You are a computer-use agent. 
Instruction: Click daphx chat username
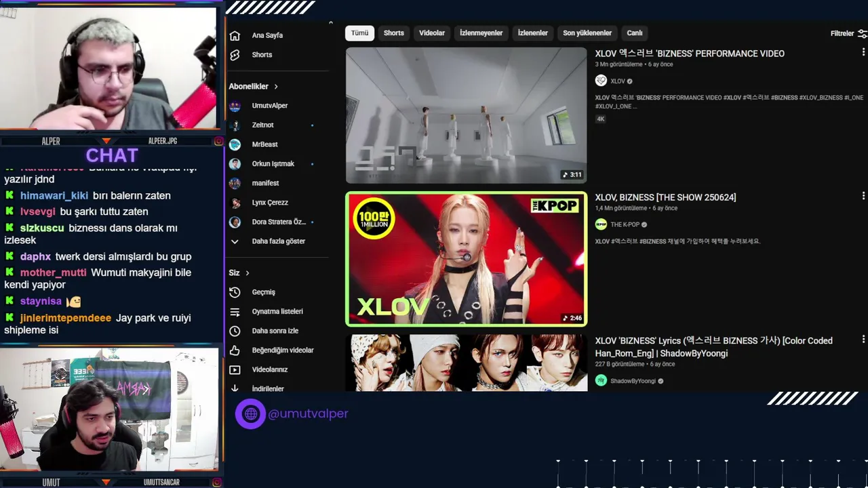[35, 257]
